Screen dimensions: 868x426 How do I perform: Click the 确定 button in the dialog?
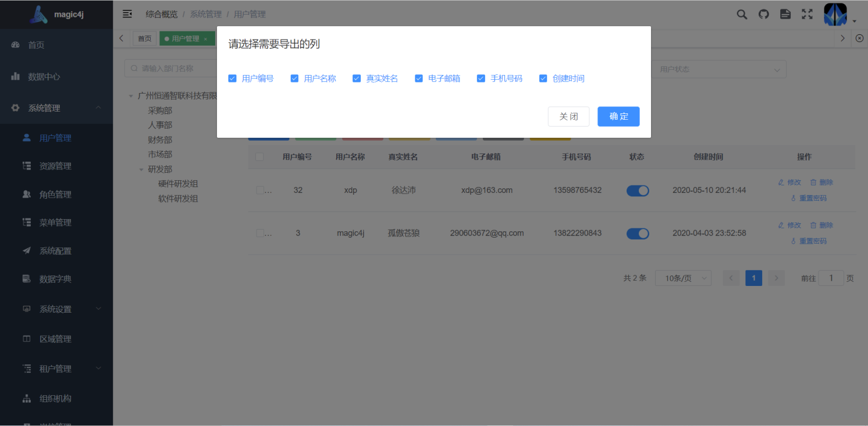pos(618,116)
